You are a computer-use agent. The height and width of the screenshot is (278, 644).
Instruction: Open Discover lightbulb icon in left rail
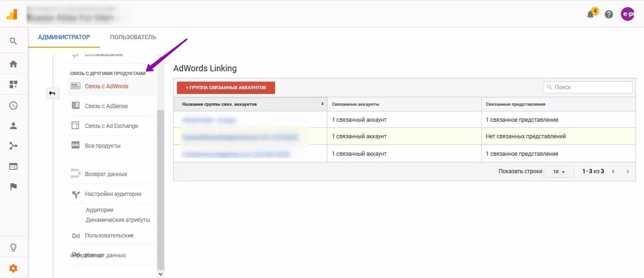click(13, 247)
